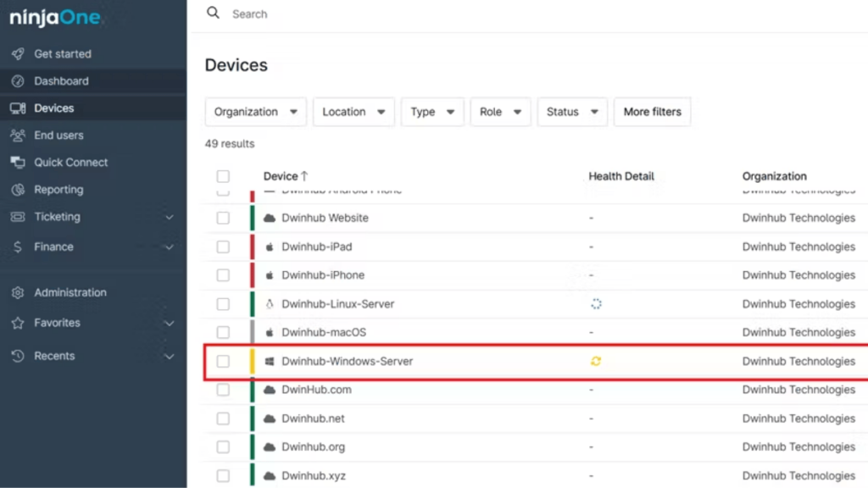The width and height of the screenshot is (868, 488).
Task: Click the Apple icon beside Dwinhub-macOS
Action: coord(270,332)
